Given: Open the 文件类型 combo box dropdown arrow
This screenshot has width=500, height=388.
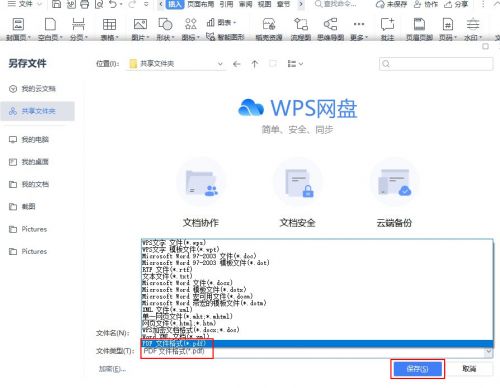Looking at the screenshot, I should 489,351.
